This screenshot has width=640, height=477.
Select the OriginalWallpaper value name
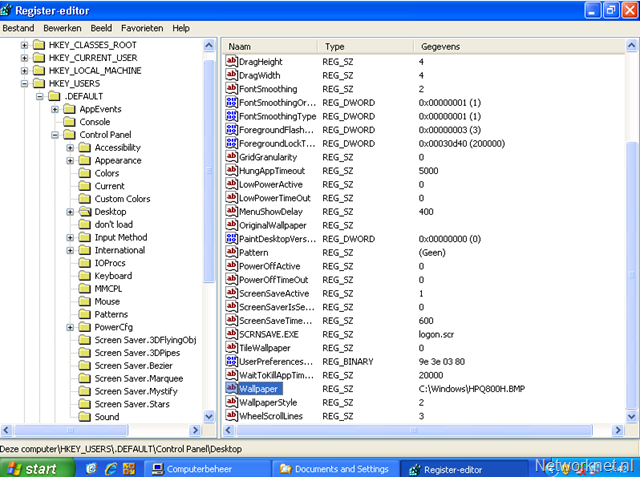[x=272, y=225]
